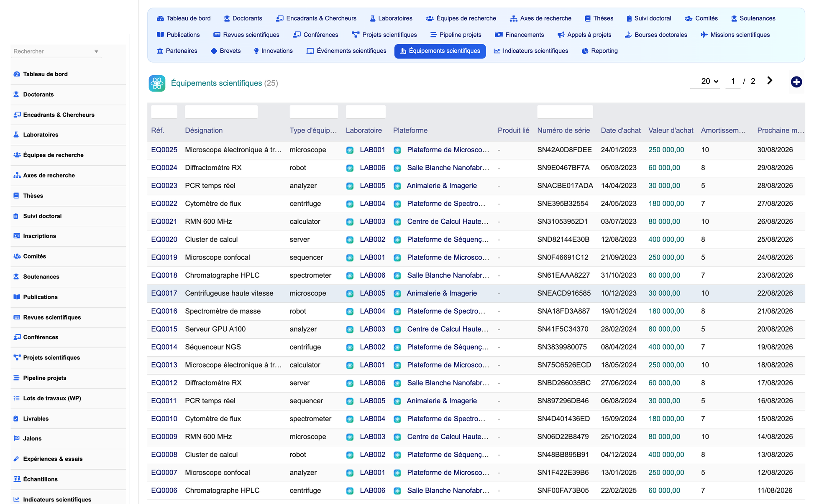The height and width of the screenshot is (504, 814).
Task: Click Serveur GPU A100 designation cell
Action: (215, 329)
